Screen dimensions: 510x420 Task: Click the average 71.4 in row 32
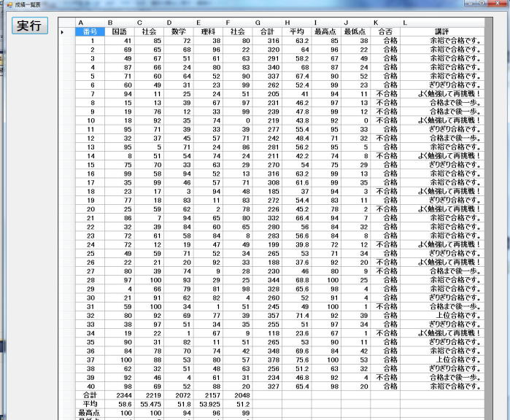[x=297, y=315]
